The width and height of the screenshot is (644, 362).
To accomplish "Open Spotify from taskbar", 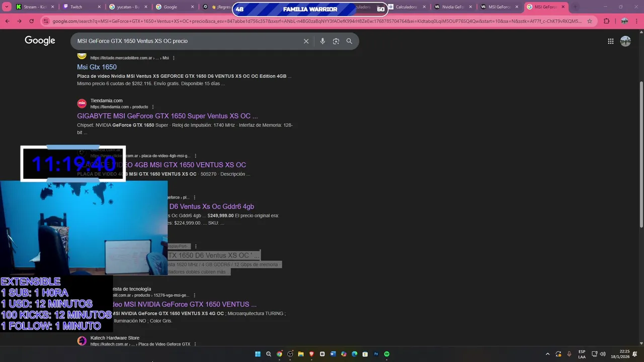I will (x=386, y=354).
